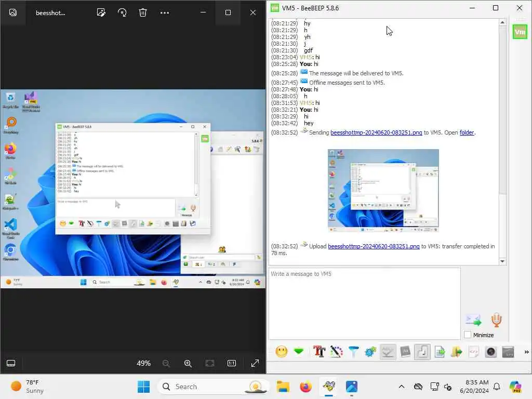Screen dimensions: 532x399
Task: Open weather widget showing 78°F Sunny
Action: pos(28,387)
